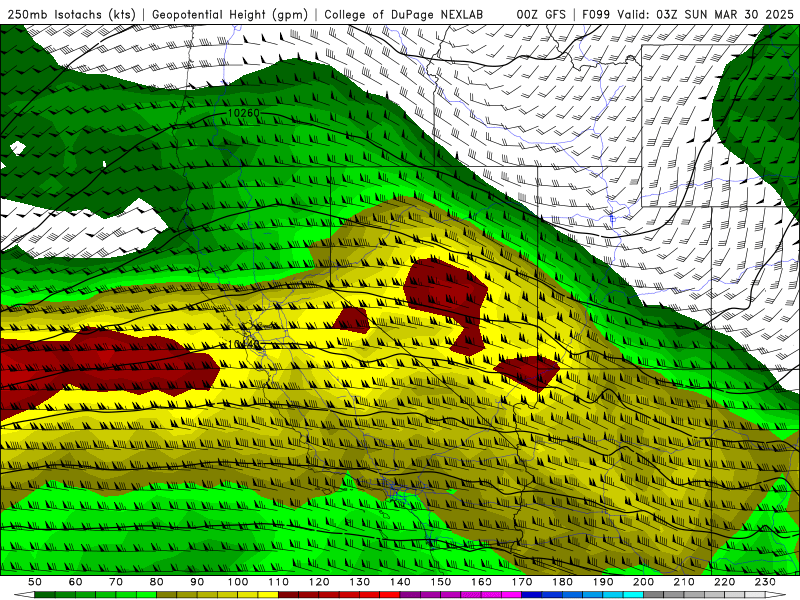Click the legend value 60
The height and width of the screenshot is (600, 800).
pyautogui.click(x=75, y=582)
